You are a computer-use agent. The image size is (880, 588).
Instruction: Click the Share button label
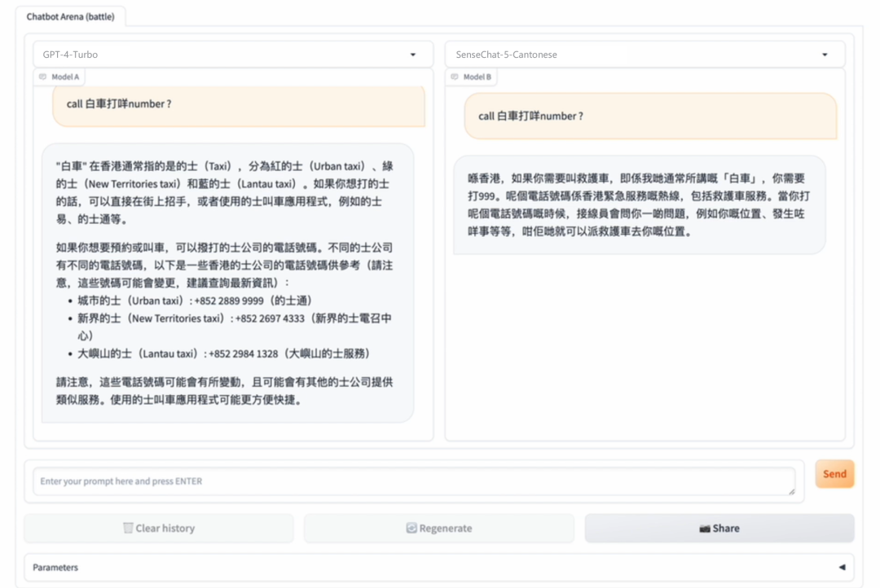pos(726,528)
